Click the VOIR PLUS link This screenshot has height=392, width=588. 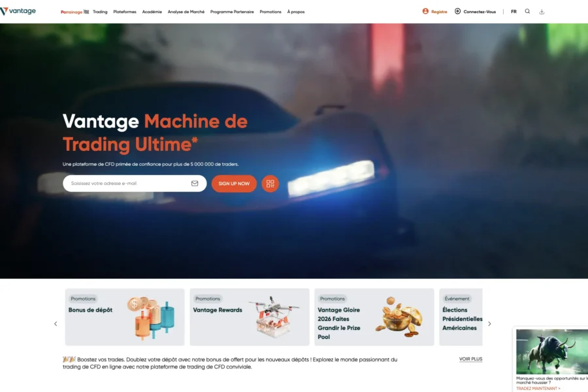[470, 359]
